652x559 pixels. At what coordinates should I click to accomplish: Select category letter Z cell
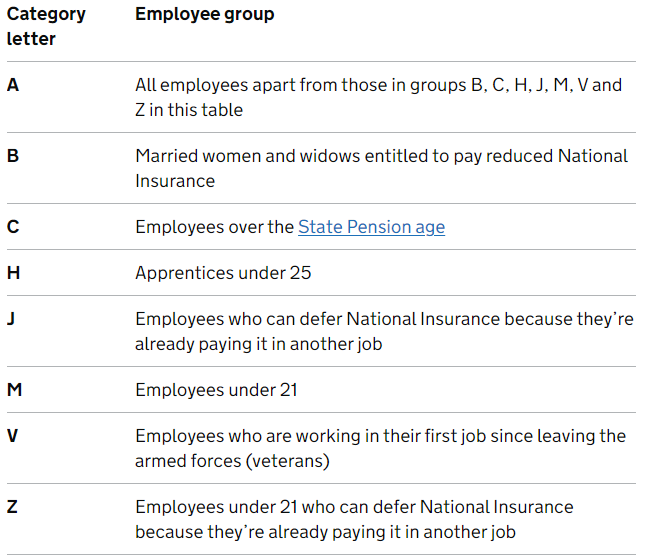(x=12, y=507)
